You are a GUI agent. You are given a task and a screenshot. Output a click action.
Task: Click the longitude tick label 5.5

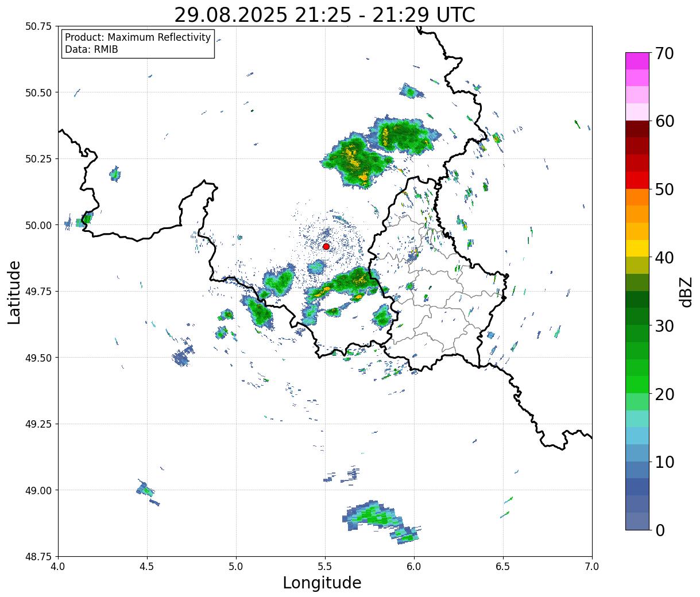(325, 567)
